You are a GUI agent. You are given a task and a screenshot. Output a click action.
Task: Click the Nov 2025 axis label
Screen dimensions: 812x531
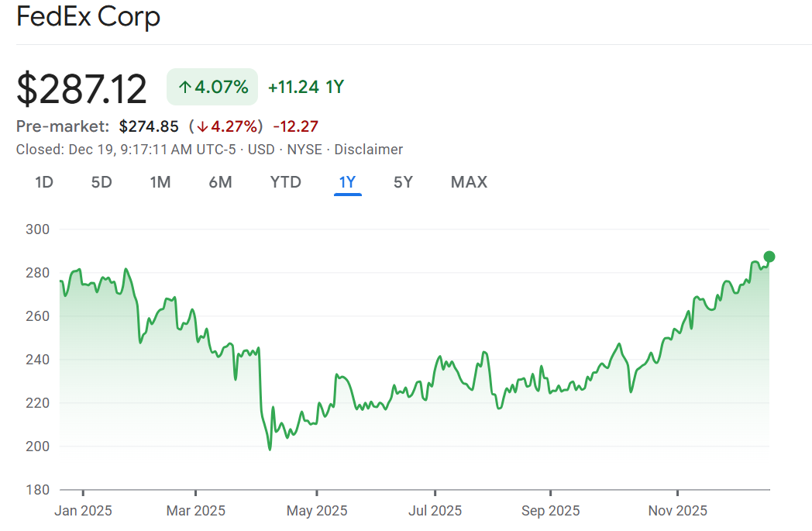(x=677, y=511)
